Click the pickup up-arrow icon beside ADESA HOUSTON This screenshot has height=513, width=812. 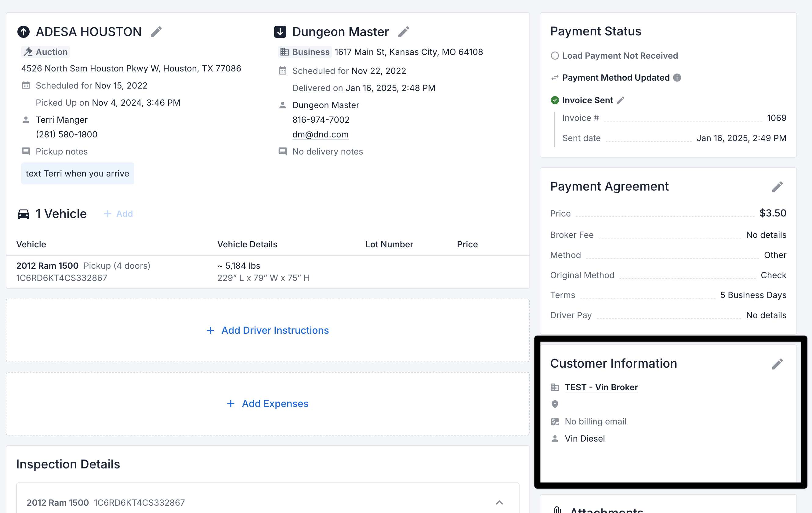coord(23,32)
